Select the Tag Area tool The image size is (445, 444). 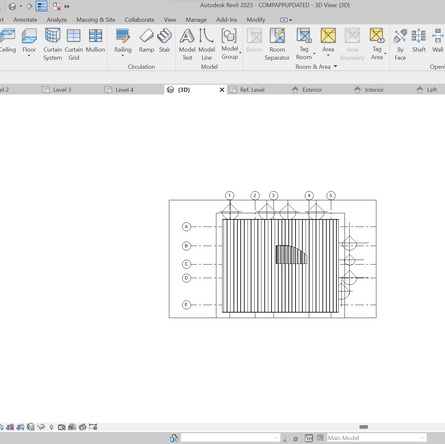point(377,44)
